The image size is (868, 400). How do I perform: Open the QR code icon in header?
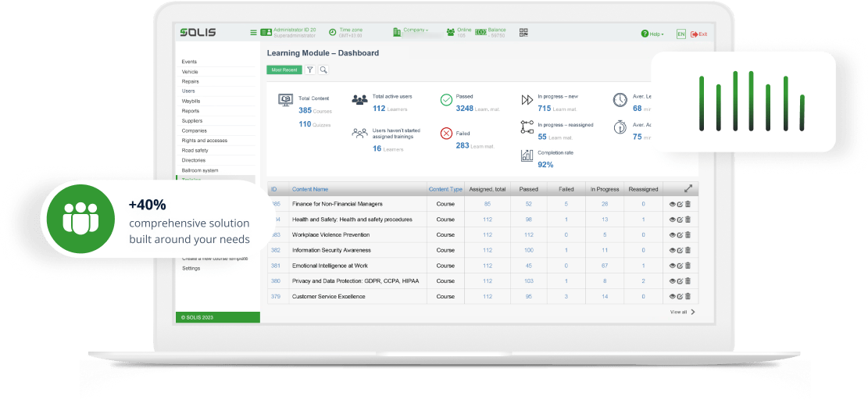(x=523, y=33)
